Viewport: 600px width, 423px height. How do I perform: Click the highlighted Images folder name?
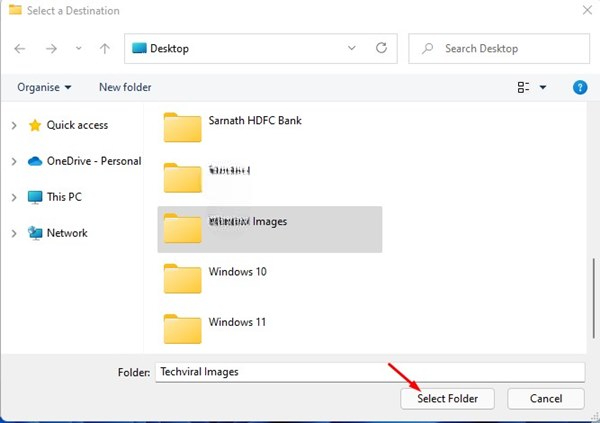[x=248, y=222]
